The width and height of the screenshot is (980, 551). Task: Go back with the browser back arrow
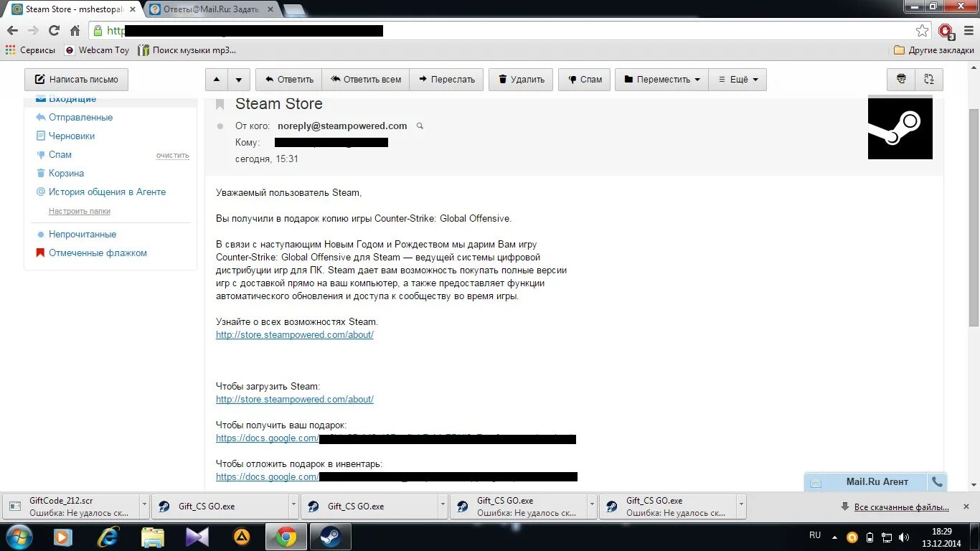tap(12, 31)
